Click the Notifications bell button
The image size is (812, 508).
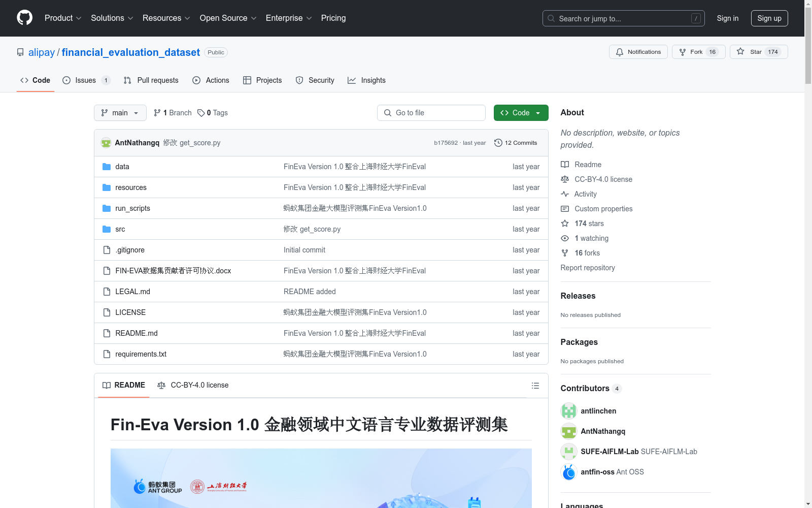tap(638, 52)
